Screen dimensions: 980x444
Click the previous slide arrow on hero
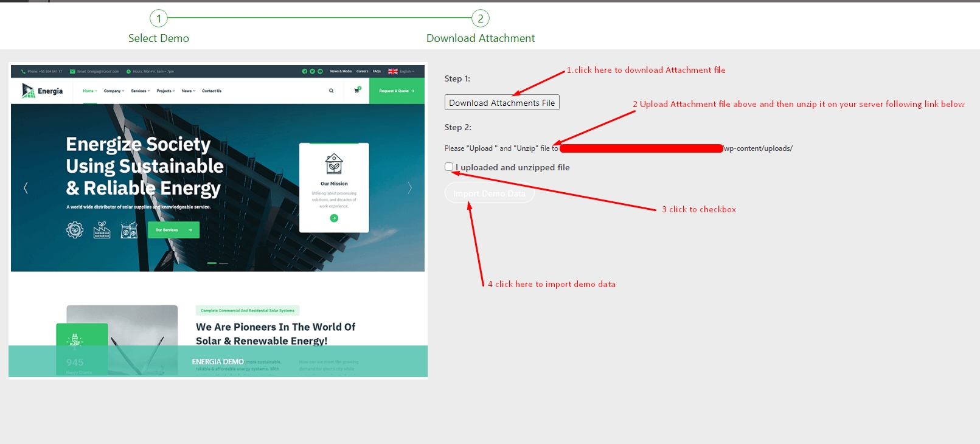point(26,188)
